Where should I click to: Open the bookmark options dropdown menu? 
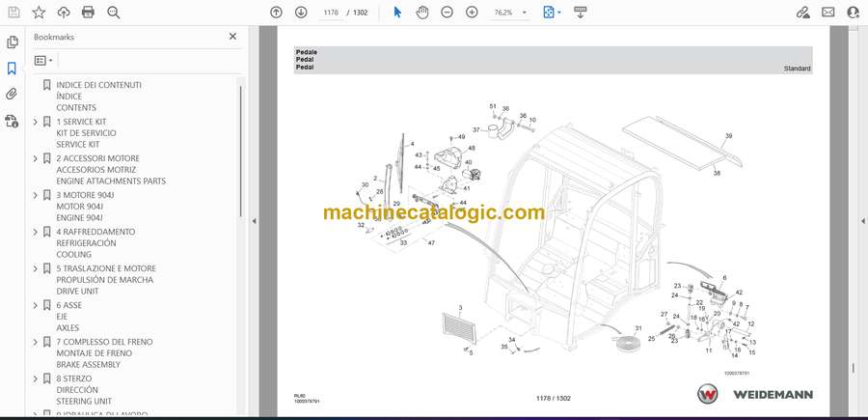tap(44, 60)
